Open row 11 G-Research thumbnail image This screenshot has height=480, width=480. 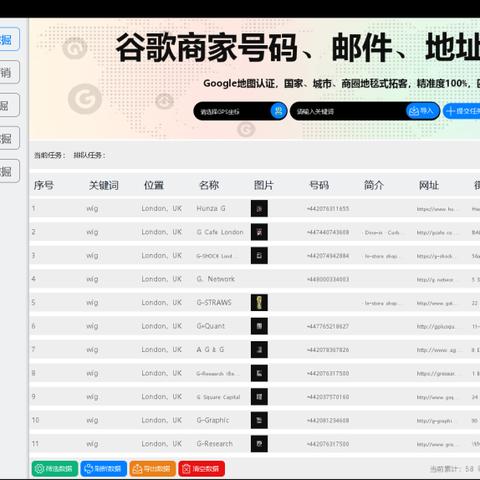259,444
